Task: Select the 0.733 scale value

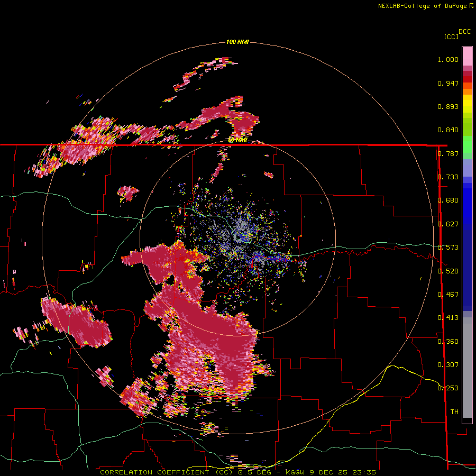Action: click(448, 177)
